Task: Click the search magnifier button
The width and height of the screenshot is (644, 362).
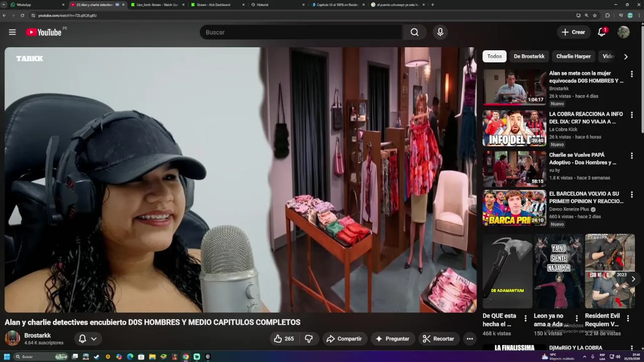Action: [x=414, y=32]
